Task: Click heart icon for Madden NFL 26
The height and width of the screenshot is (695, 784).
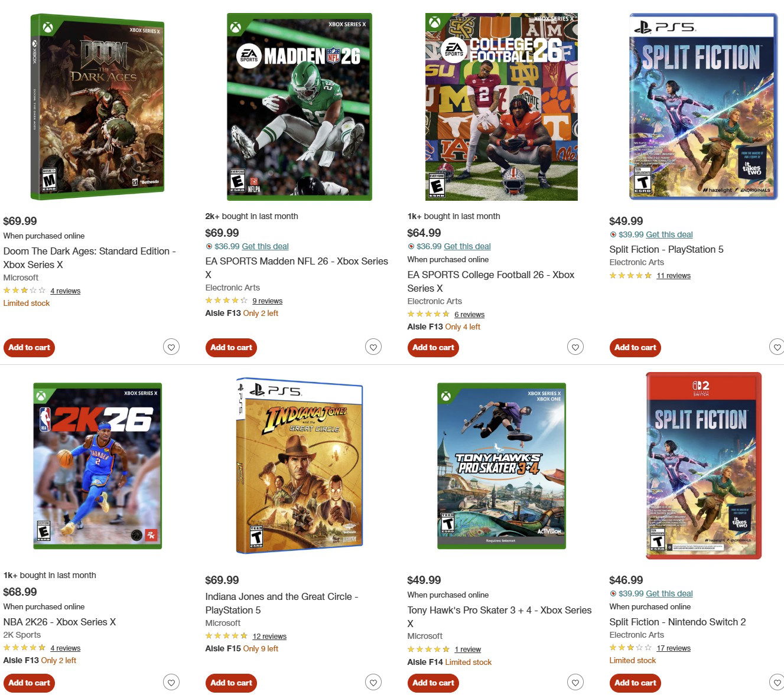Action: 373,347
